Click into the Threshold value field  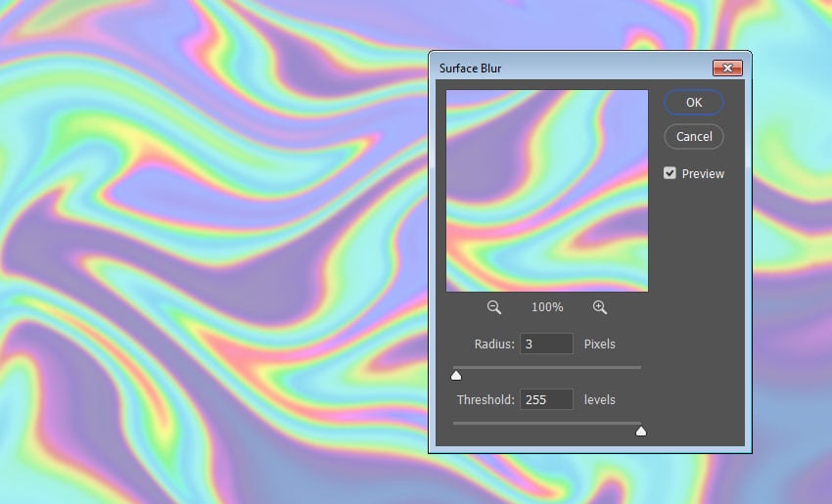click(546, 399)
